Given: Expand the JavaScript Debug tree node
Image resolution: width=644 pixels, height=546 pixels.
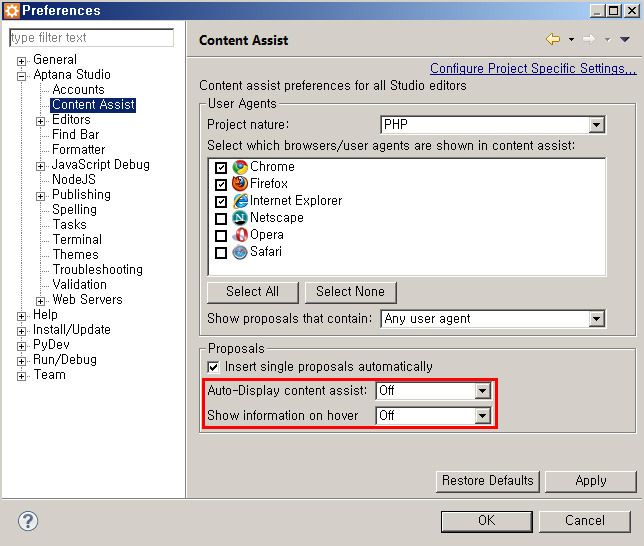Looking at the screenshot, I should (40, 166).
